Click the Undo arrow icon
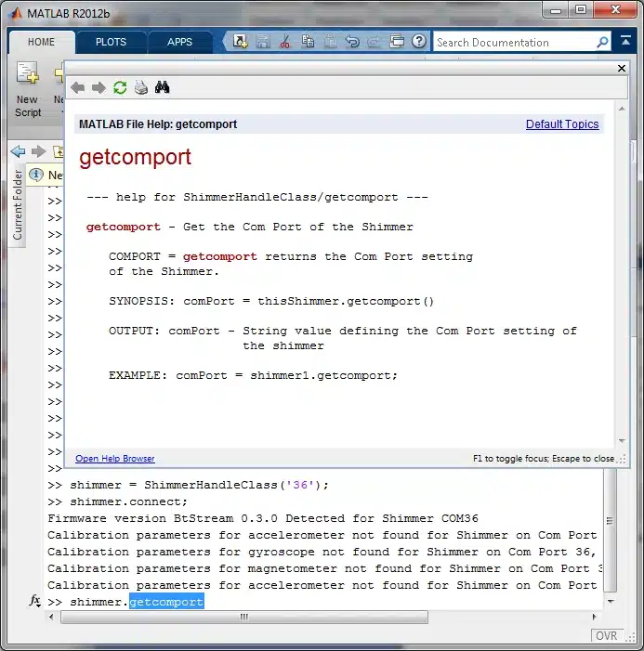This screenshot has width=644, height=651. [x=353, y=41]
